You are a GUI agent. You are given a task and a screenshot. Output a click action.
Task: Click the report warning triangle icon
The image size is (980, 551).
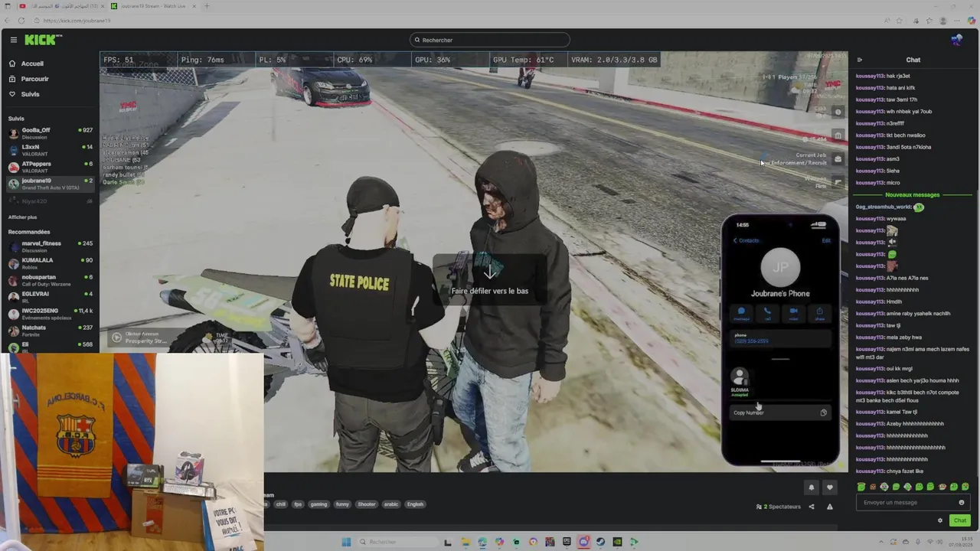[x=830, y=507]
